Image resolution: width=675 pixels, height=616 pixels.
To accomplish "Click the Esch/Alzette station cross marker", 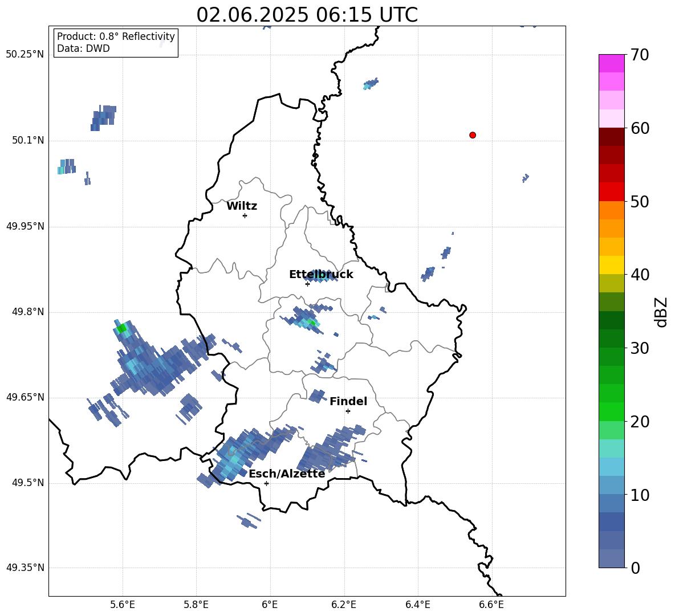I will click(266, 483).
